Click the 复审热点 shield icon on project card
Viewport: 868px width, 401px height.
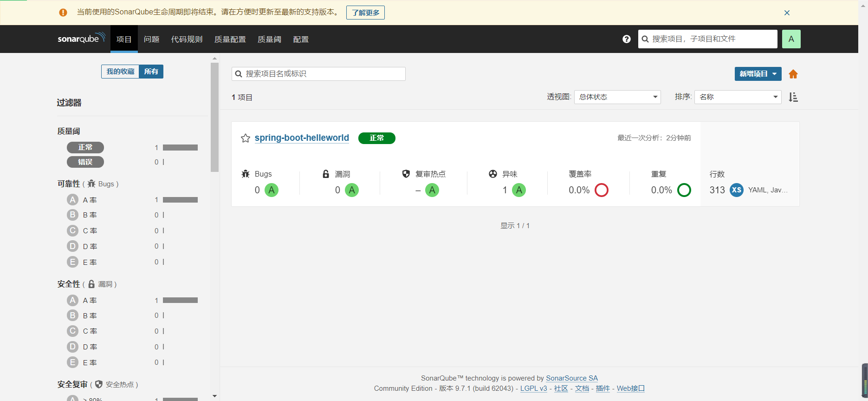(x=406, y=174)
